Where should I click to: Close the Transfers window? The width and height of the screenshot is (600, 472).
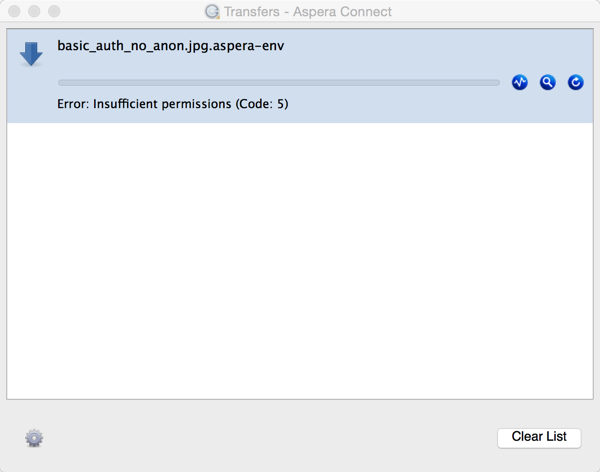(14, 11)
